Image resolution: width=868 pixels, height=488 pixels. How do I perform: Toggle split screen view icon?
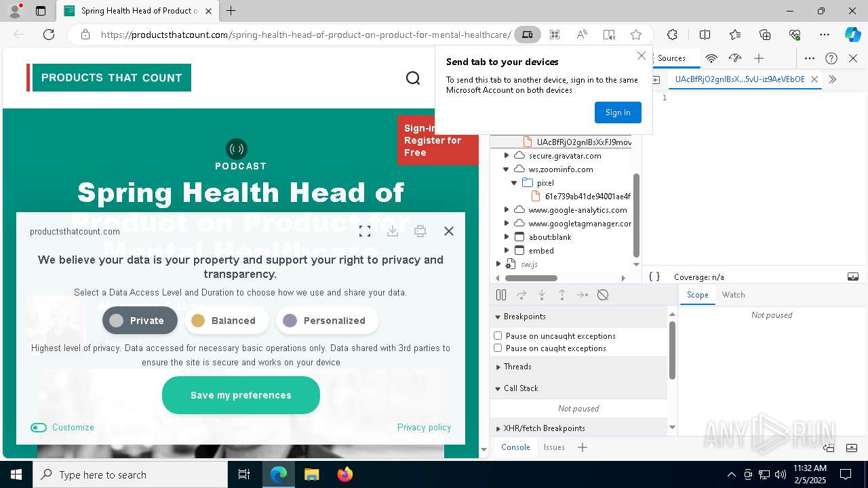point(705,35)
